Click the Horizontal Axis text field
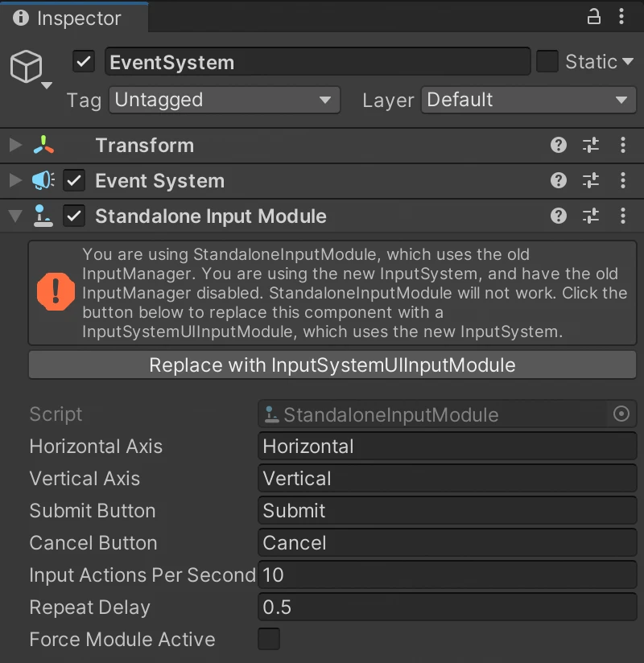 pyautogui.click(x=448, y=447)
